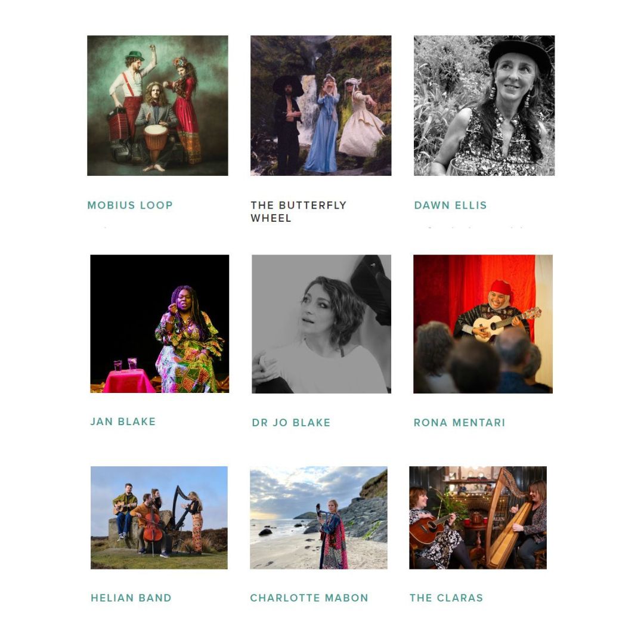View Dr Jo Blake grayscale portrait

point(321,324)
